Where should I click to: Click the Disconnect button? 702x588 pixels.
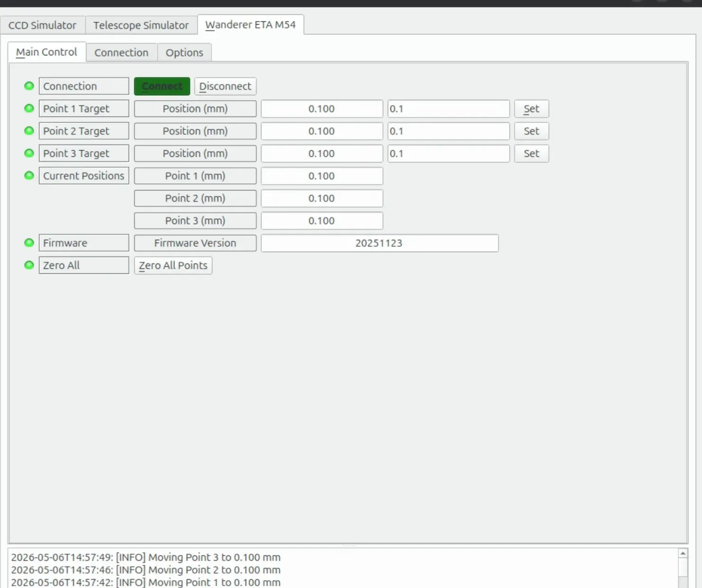(x=225, y=86)
